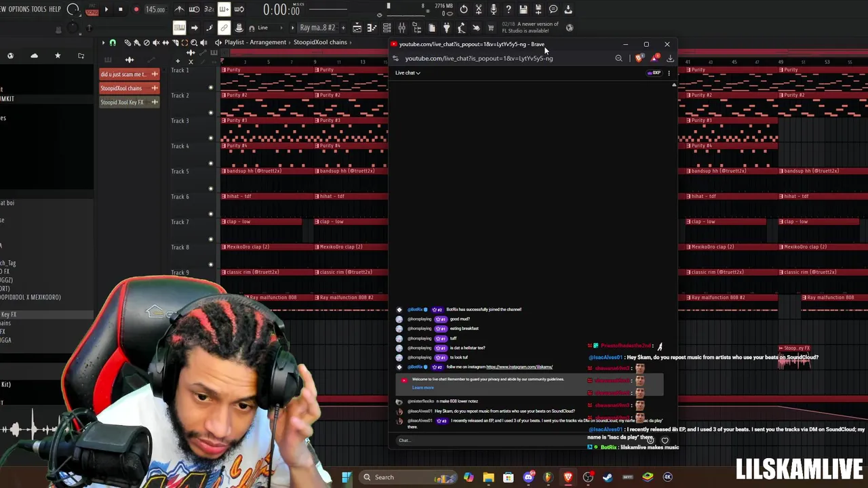This screenshot has width=868, height=488.
Task: Mute Track 1 with its green light
Action: pyautogui.click(x=211, y=87)
